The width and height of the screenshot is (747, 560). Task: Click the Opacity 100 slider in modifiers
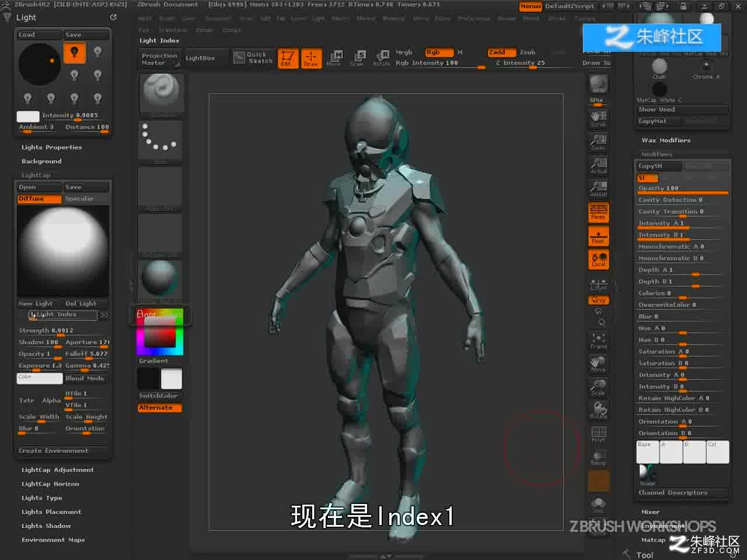tap(683, 189)
